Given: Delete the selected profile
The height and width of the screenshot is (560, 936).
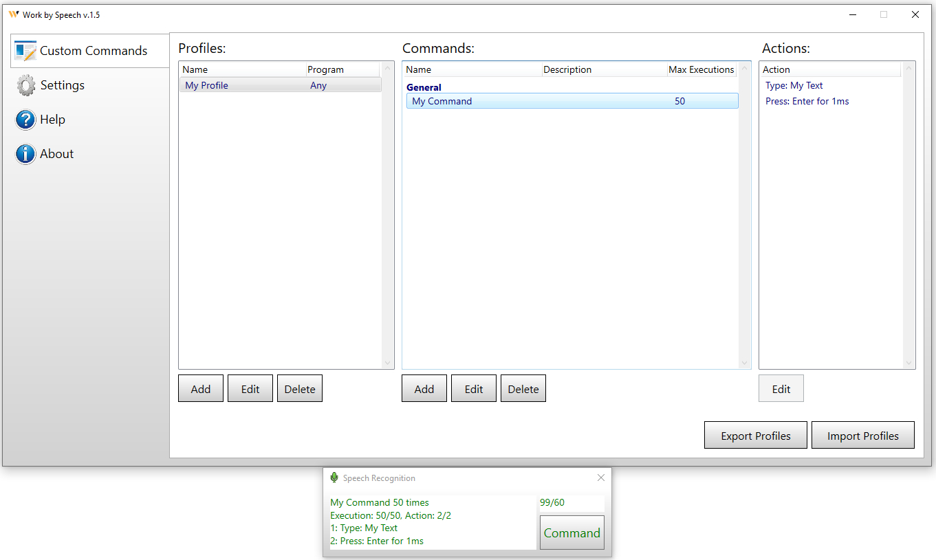Looking at the screenshot, I should pos(300,388).
